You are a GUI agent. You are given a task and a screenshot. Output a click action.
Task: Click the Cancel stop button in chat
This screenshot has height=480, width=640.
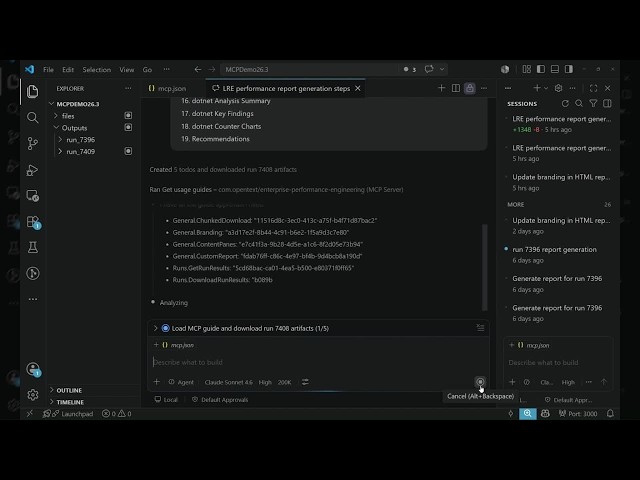[x=480, y=382]
